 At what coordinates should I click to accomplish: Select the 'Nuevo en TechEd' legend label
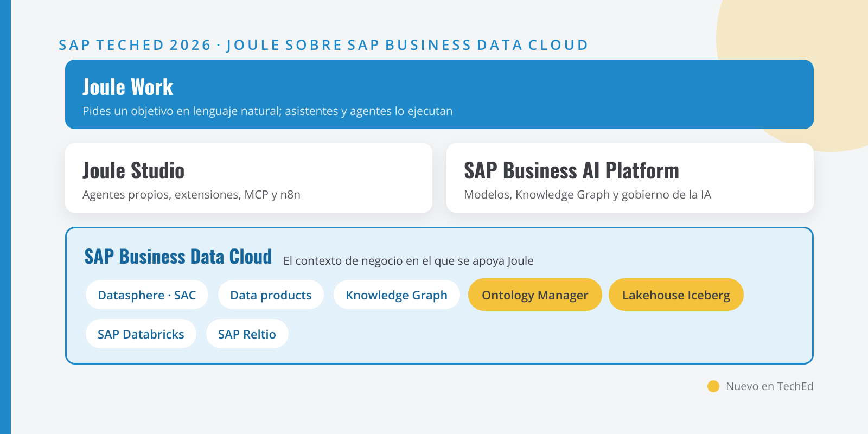(770, 386)
